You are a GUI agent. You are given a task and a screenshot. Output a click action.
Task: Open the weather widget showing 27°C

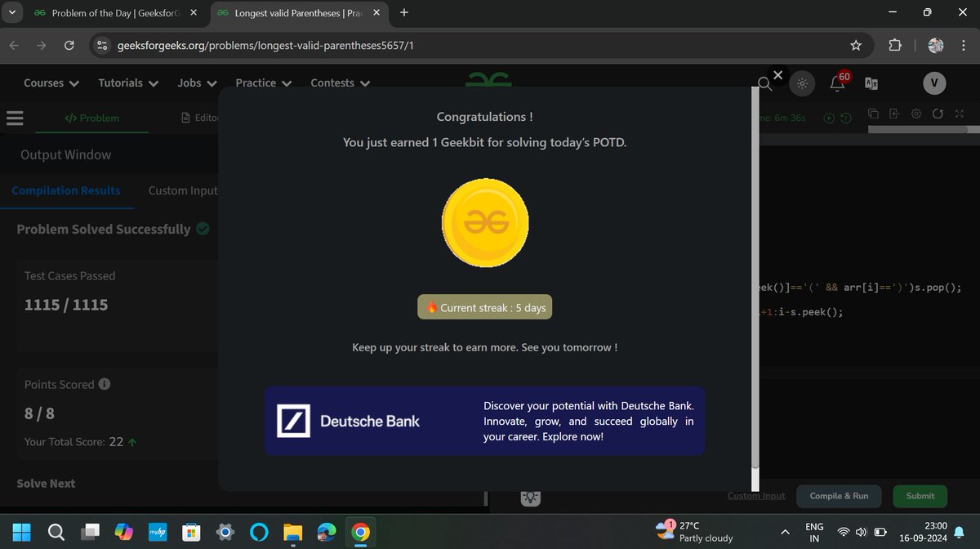pyautogui.click(x=694, y=532)
